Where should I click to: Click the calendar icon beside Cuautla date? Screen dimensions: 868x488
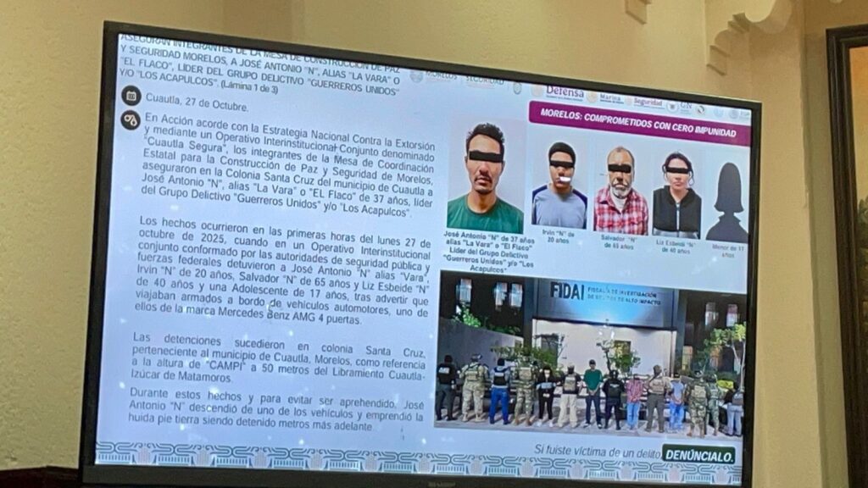click(x=131, y=95)
